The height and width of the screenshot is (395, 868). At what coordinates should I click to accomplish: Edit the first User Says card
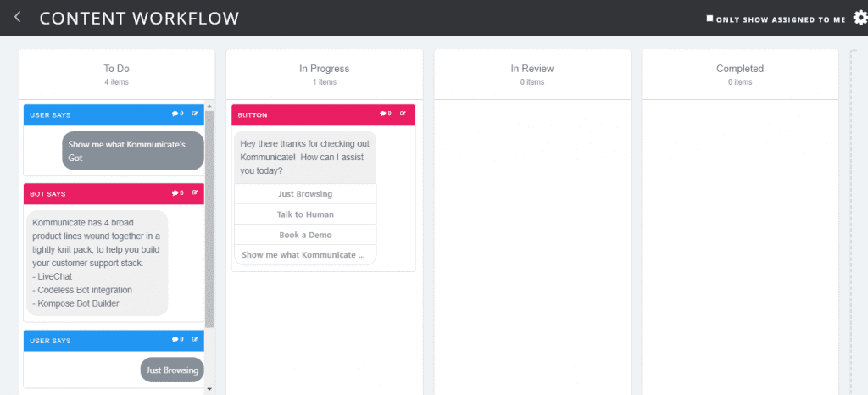195,114
